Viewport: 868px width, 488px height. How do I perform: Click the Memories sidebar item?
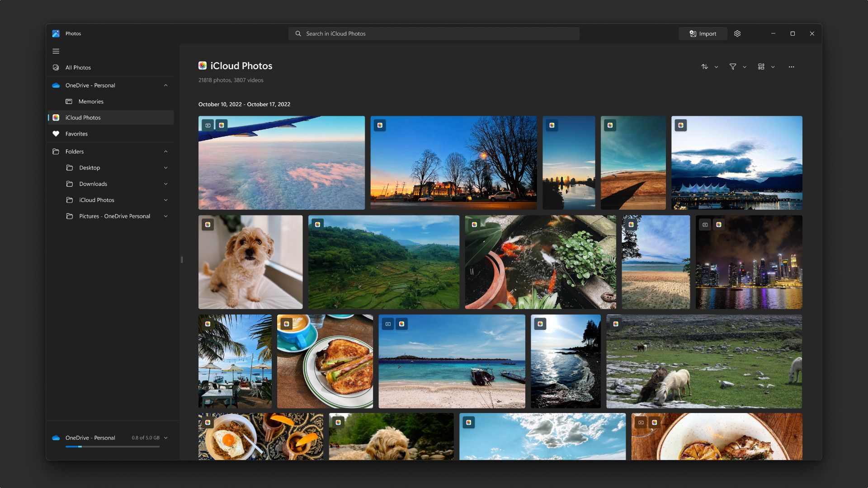[90, 101]
